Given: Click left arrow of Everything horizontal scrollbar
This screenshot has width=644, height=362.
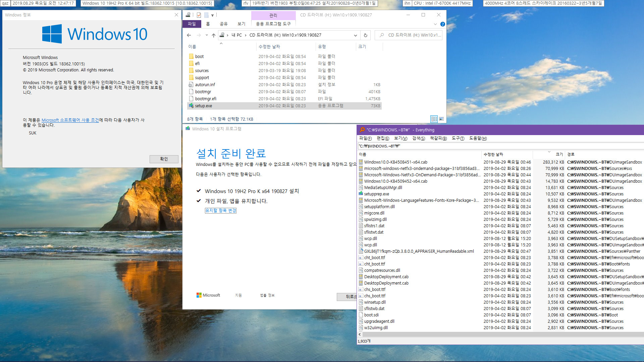Looking at the screenshot, I should pyautogui.click(x=360, y=334).
